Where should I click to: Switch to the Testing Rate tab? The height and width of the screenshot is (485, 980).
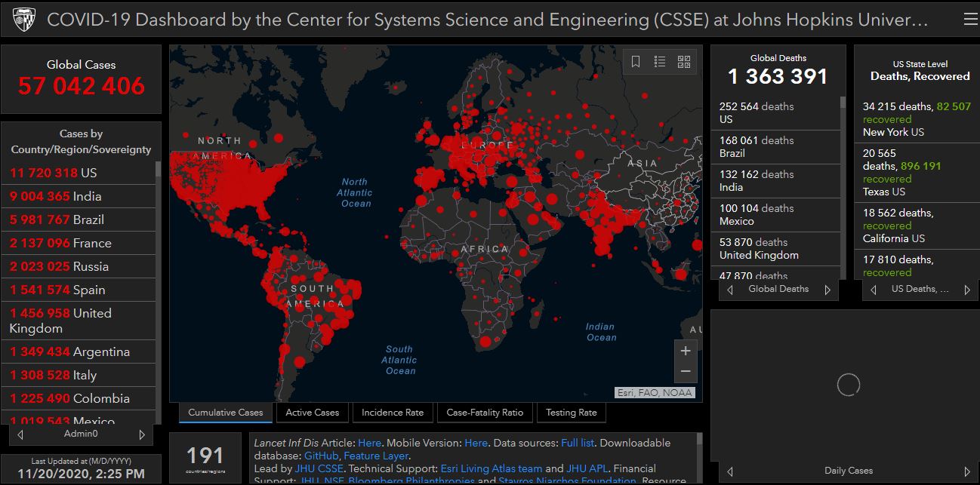571,413
